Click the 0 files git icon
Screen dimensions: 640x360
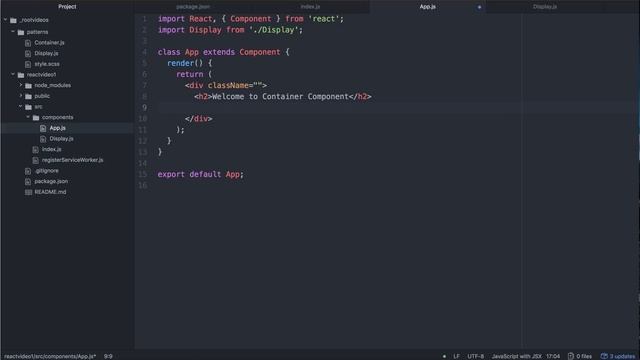[x=571, y=356]
